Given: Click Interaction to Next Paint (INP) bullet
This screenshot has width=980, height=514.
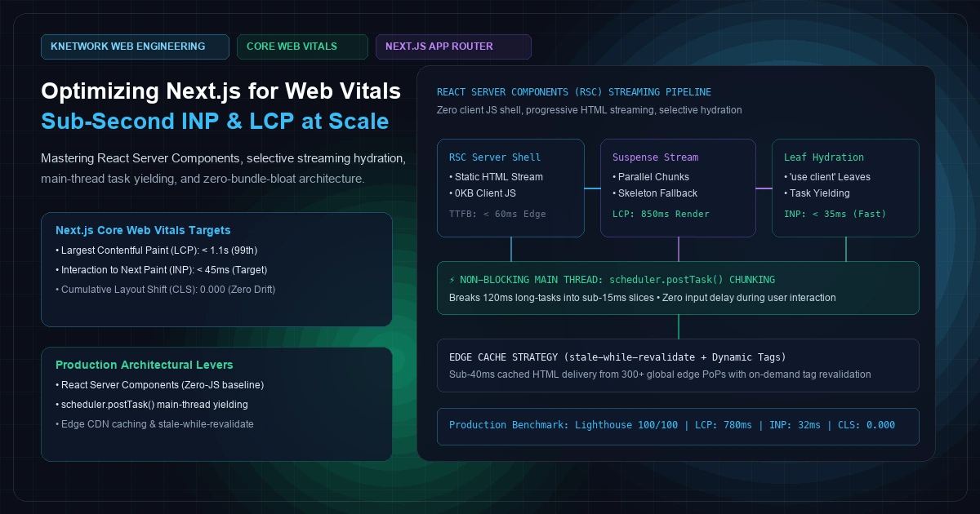Looking at the screenshot, I should coord(162,269).
